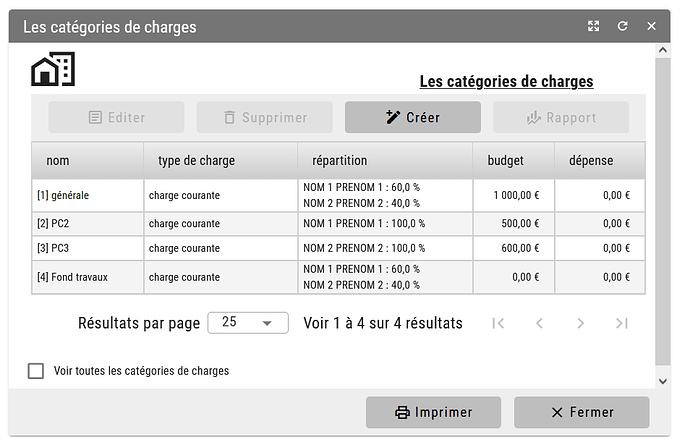Viewport: 690px width, 444px height.
Task: Select the [1] générale row
Action: [338, 195]
